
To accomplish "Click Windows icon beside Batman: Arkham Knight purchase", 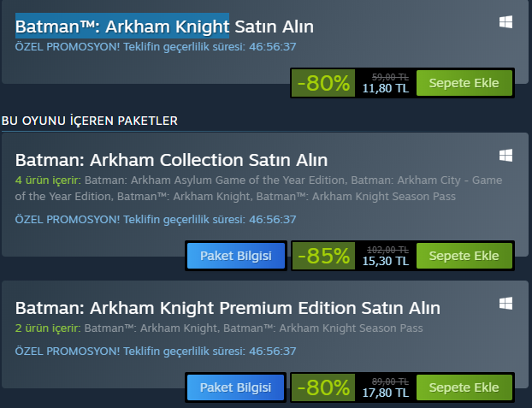I will 505,23.
